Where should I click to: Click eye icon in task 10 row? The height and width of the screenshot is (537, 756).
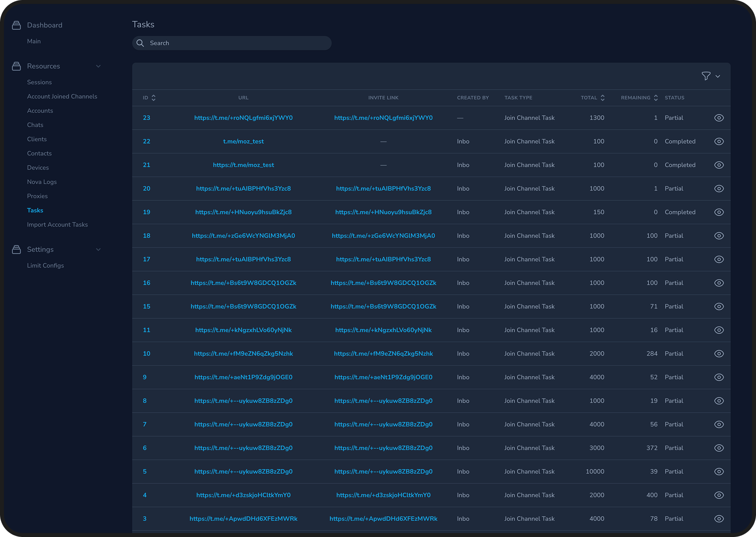(x=719, y=354)
